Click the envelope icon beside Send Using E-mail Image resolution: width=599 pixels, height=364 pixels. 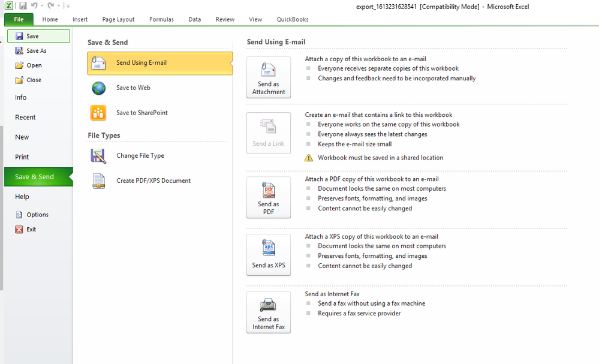point(98,62)
